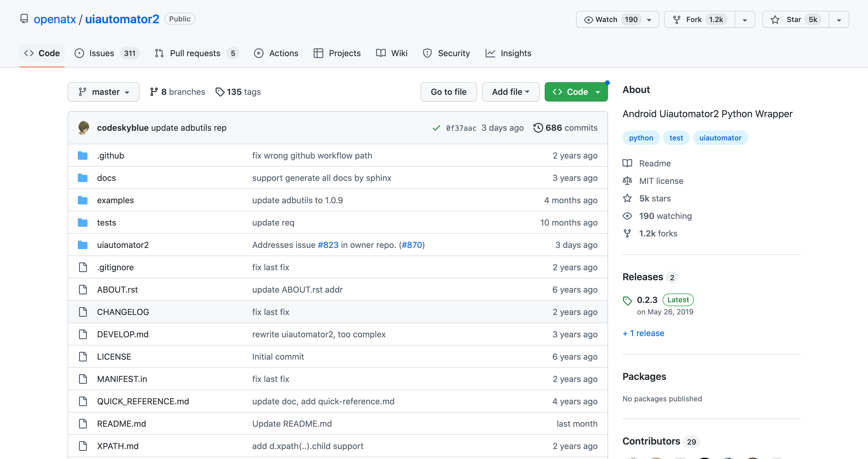Select the python topic tag
This screenshot has width=868, height=459.
pos(641,138)
